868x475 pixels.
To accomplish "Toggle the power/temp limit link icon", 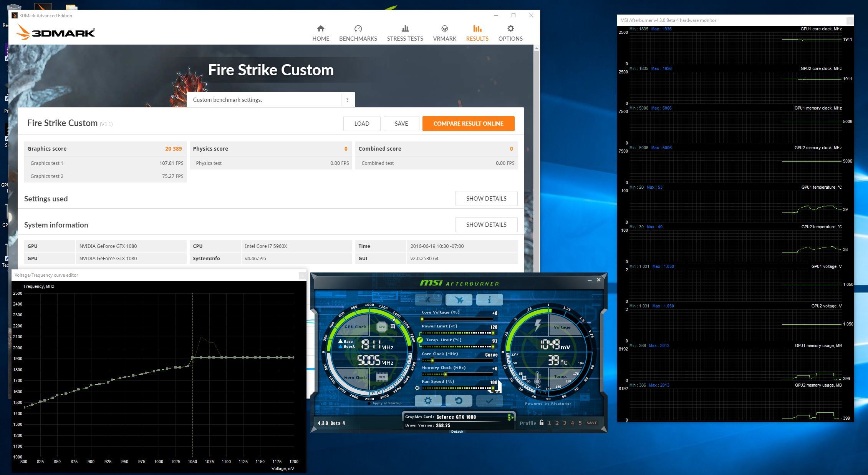I will (420, 340).
